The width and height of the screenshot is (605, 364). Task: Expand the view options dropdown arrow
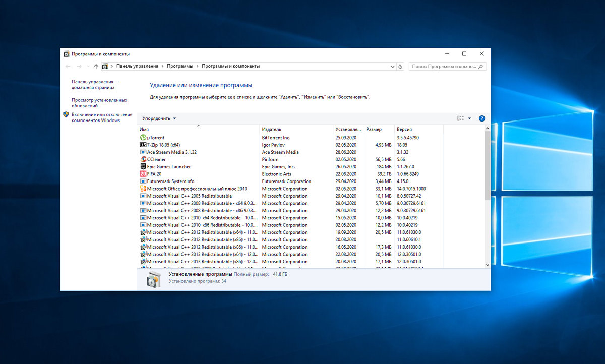pyautogui.click(x=469, y=118)
